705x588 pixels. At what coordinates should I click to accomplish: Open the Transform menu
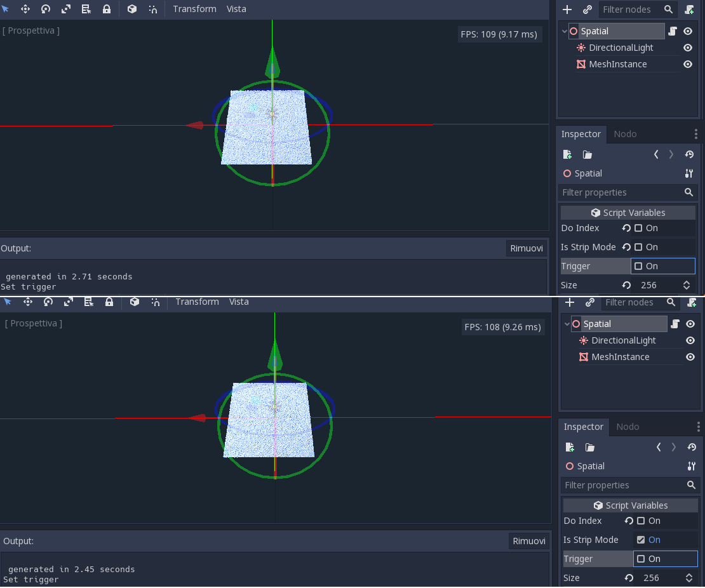tap(194, 9)
